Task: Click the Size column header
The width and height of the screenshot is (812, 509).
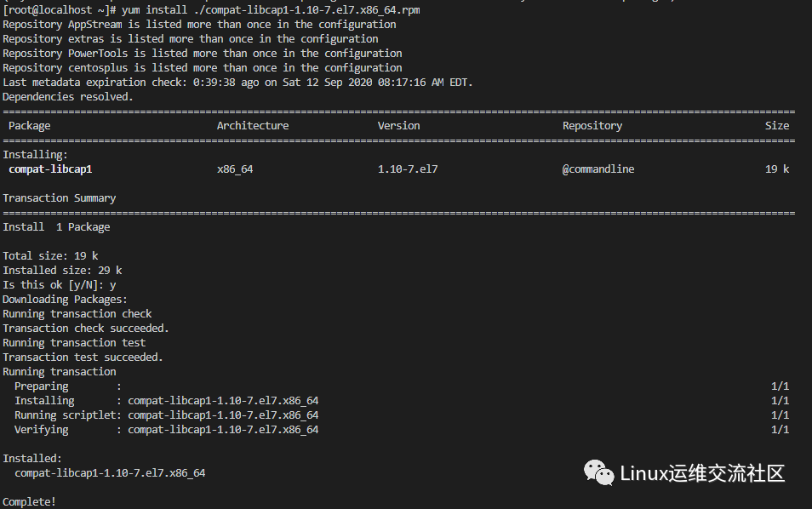Action: [776, 126]
